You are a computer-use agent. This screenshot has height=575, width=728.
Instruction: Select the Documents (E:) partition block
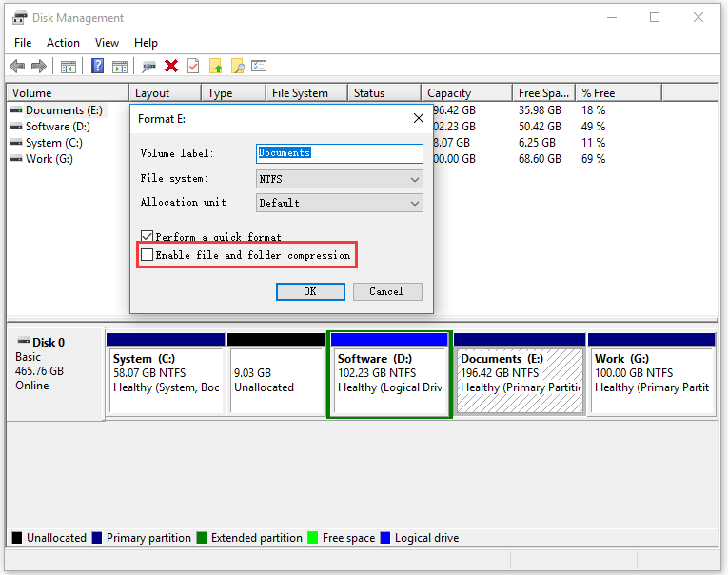(x=520, y=373)
